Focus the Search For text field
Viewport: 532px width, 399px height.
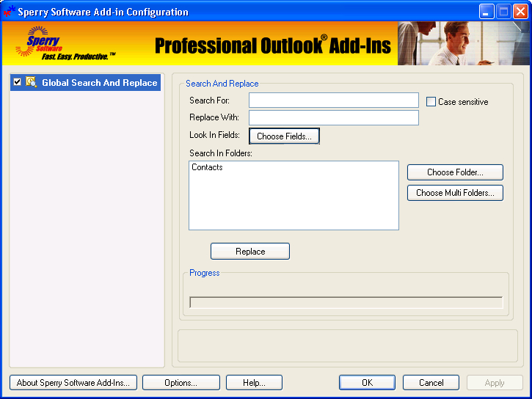tap(334, 100)
